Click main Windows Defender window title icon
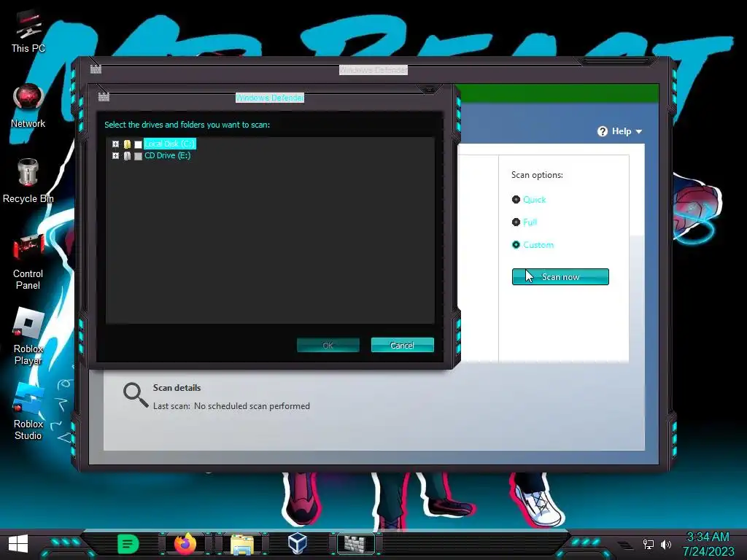Image resolution: width=747 pixels, height=560 pixels. [x=96, y=69]
